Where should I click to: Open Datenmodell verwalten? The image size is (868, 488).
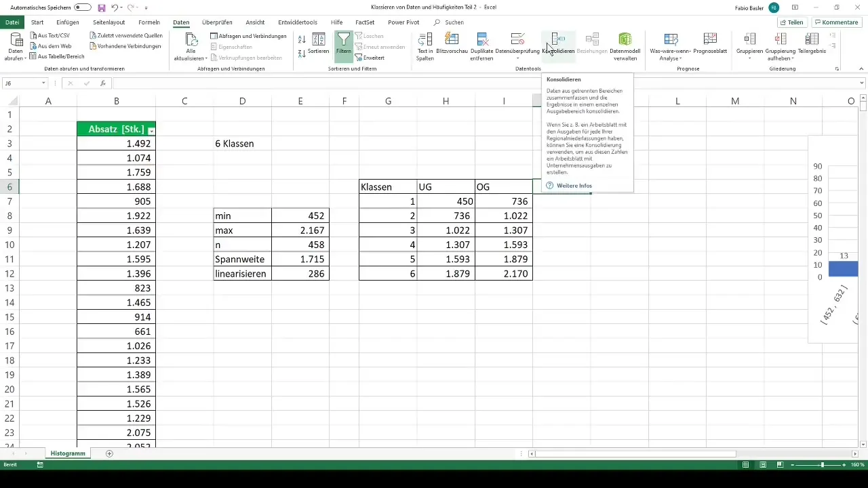tap(625, 46)
